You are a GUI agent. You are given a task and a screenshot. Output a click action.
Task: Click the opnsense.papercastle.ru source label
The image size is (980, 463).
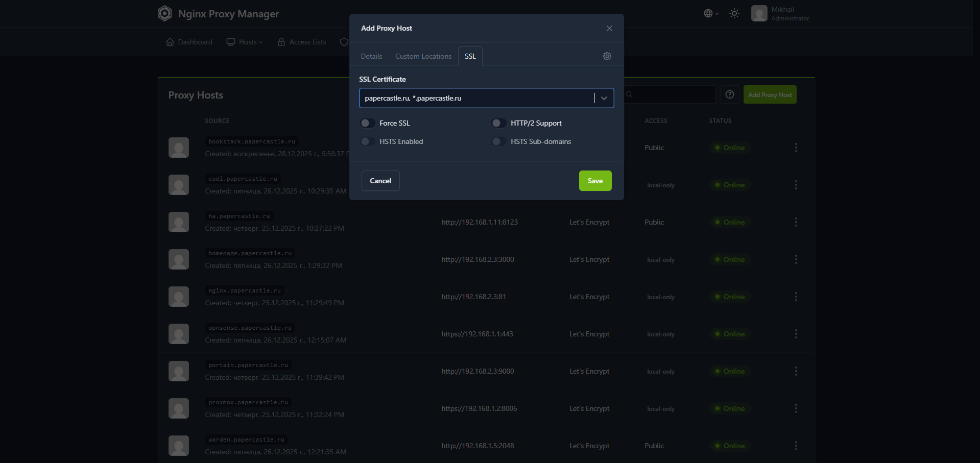click(250, 328)
